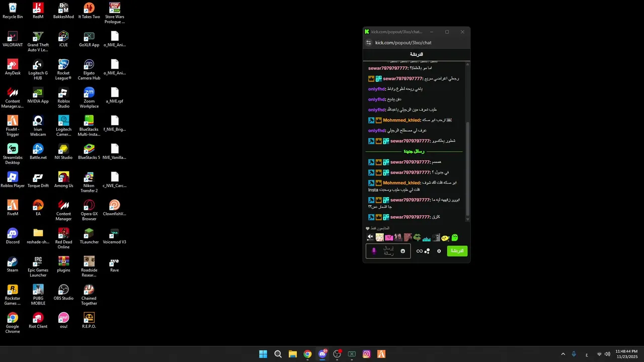Image resolution: width=644 pixels, height=362 pixels.
Task: Select the Discord desktop shortcut
Action: tap(13, 236)
